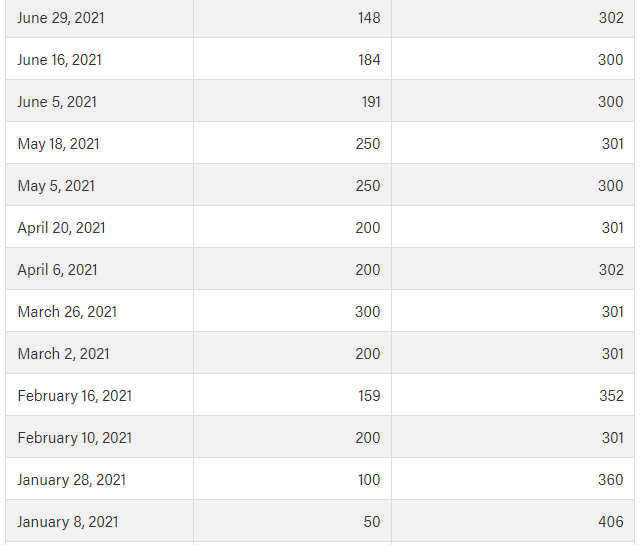This screenshot has height=545, width=640.
Task: Select the April 20, 2021 date cell
Action: [x=61, y=228]
